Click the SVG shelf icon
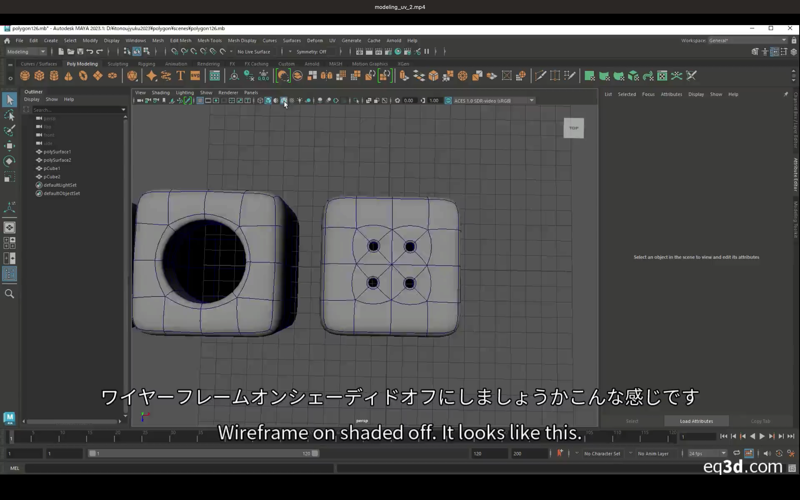800x500 pixels. (196, 75)
